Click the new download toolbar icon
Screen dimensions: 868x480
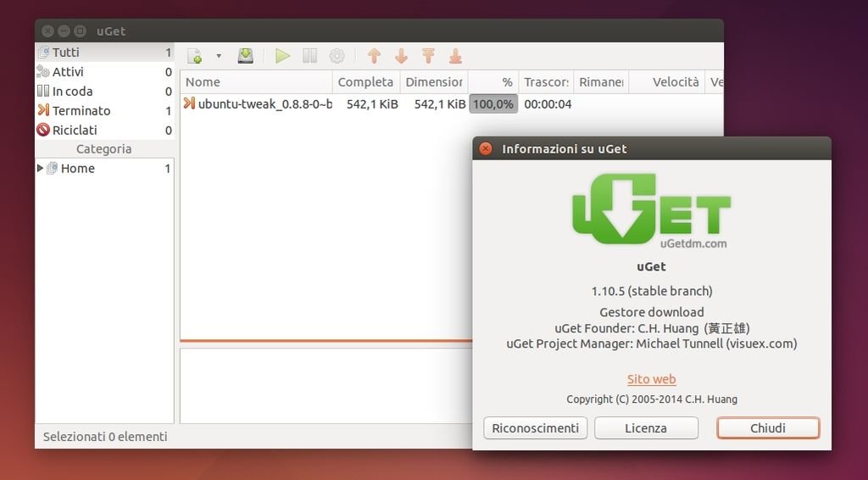[x=194, y=56]
